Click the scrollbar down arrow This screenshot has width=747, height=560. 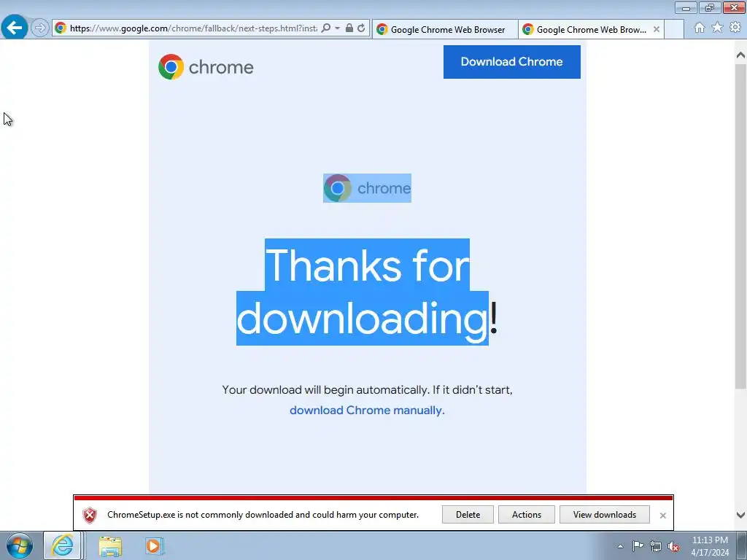(x=740, y=515)
